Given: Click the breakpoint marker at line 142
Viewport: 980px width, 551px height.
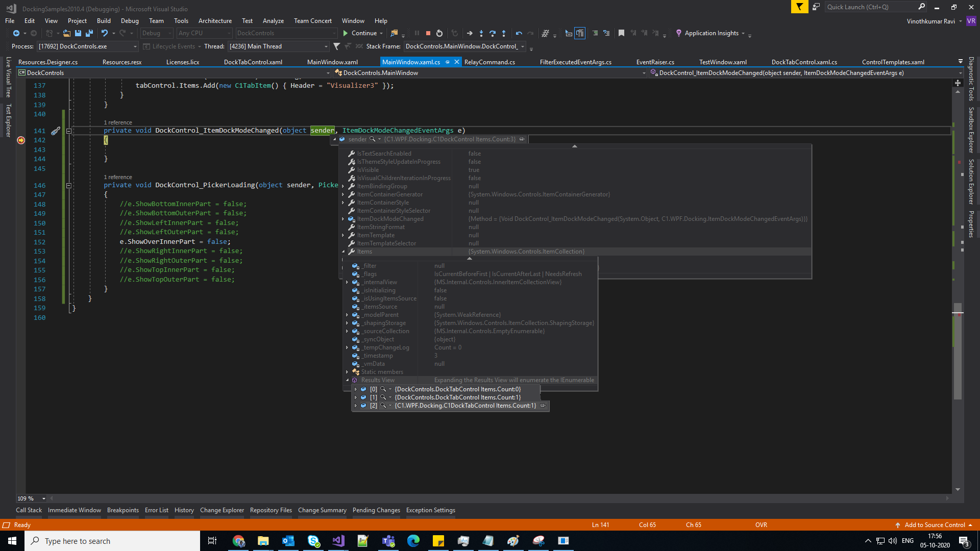Looking at the screenshot, I should 21,140.
